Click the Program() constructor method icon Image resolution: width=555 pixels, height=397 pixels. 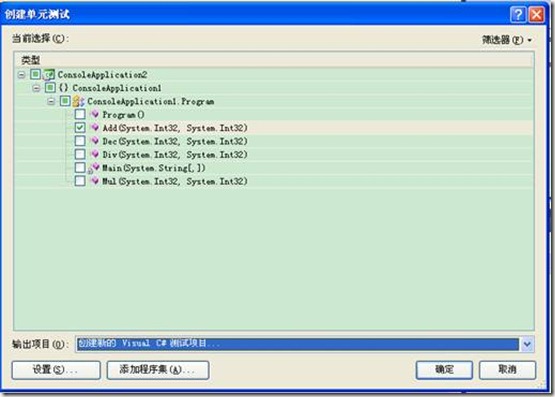(x=95, y=114)
